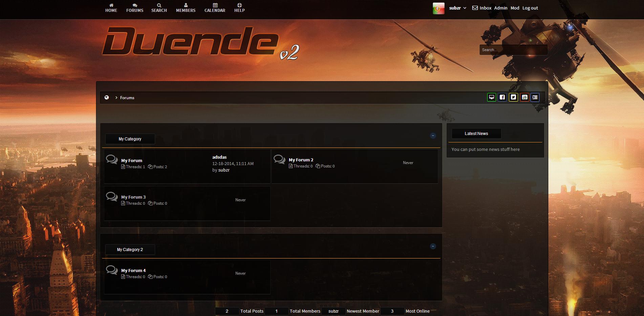This screenshot has height=316, width=644.
Task: Click Posts: 0 under My Forum 4
Action: (x=157, y=277)
